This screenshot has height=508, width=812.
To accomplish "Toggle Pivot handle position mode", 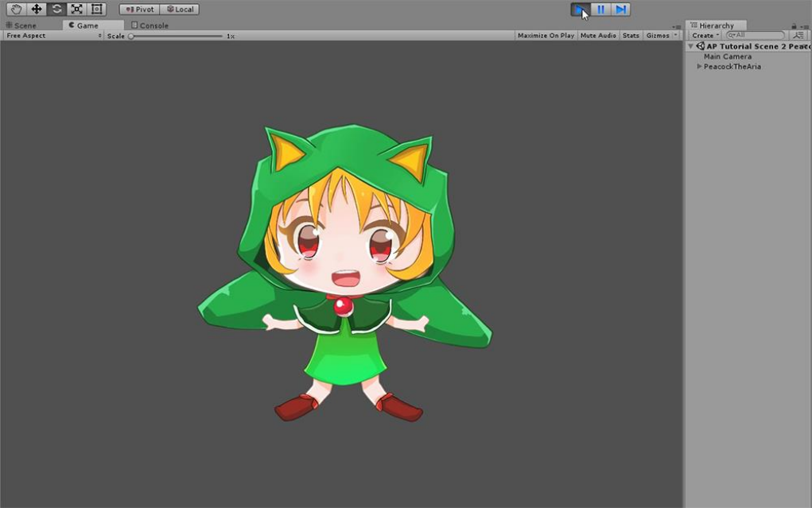I will pyautogui.click(x=140, y=10).
